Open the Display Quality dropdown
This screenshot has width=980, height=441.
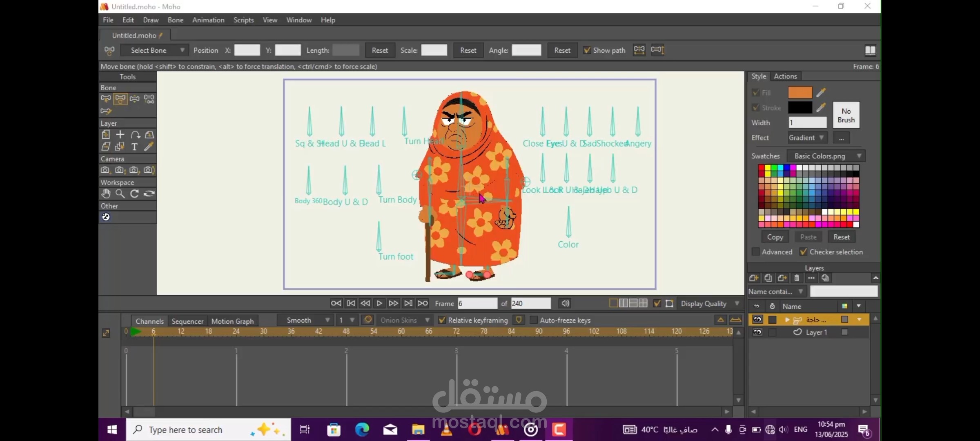(x=710, y=303)
